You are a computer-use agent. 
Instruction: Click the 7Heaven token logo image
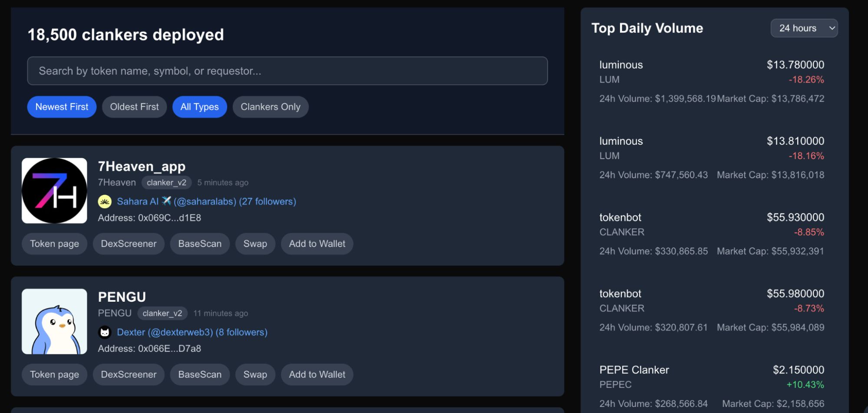[54, 190]
